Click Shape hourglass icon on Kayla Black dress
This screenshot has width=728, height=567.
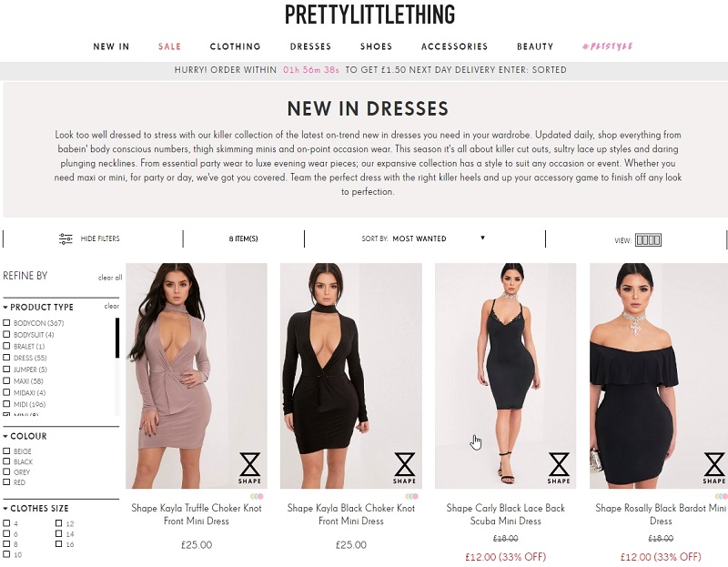click(x=404, y=468)
